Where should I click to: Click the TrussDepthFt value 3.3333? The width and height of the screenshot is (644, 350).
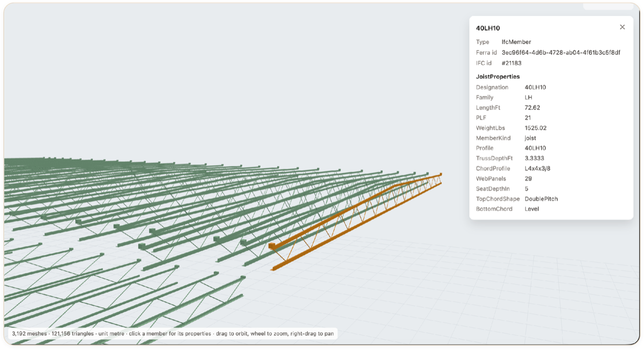click(534, 158)
